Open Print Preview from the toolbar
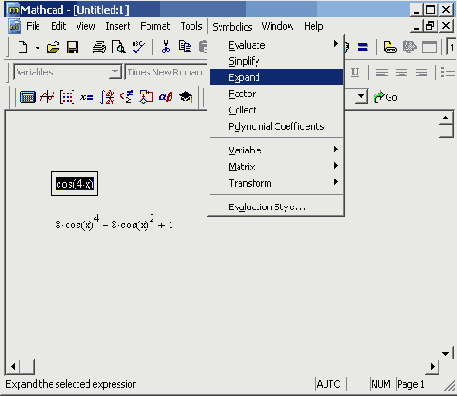Image resolution: width=457 pixels, height=396 pixels. click(119, 47)
